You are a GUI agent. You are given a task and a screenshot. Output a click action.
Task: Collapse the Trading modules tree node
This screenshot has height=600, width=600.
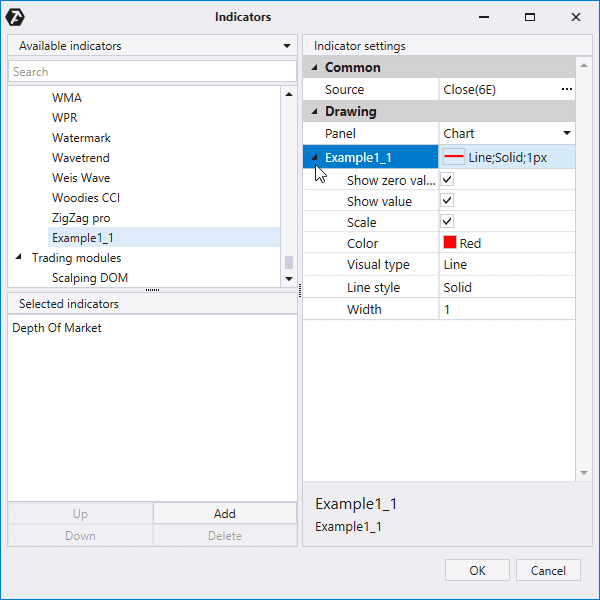tap(19, 258)
